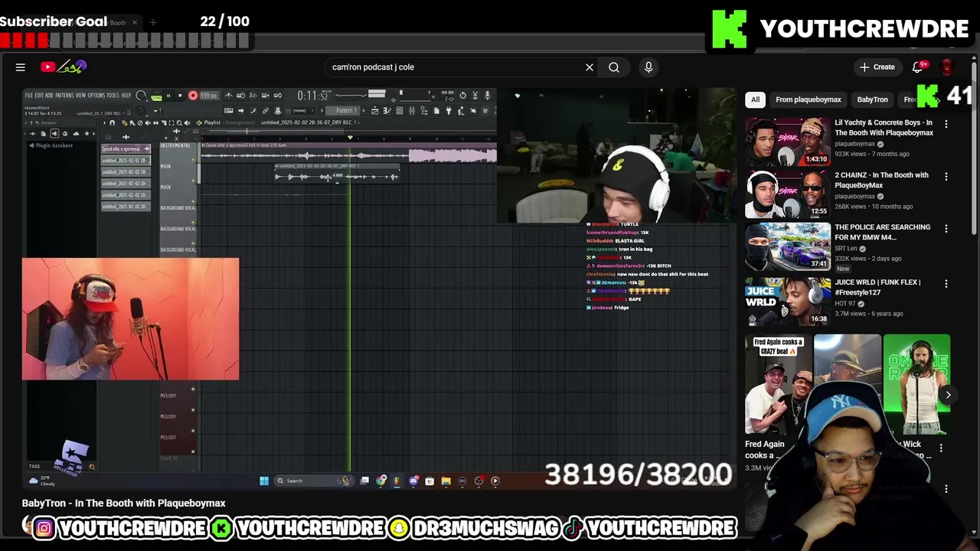980x551 pixels.
Task: Select the playlist zoom magnifier tool
Action: pos(179,123)
